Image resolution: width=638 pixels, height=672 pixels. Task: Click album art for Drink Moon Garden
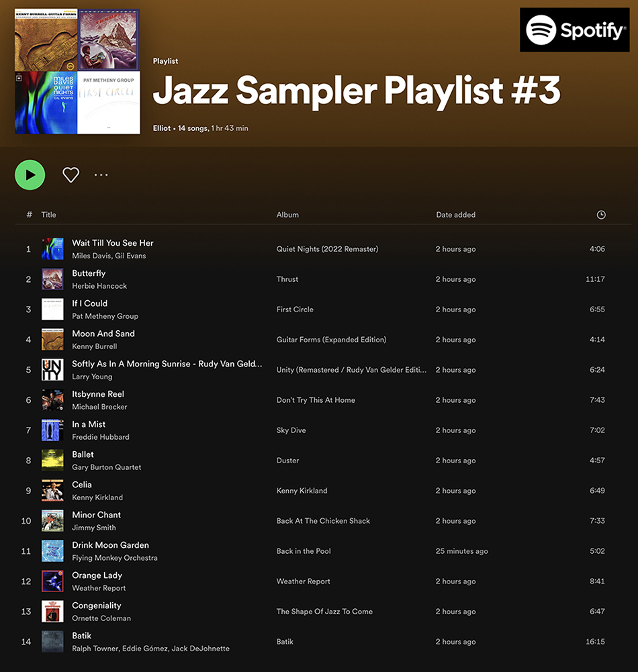(52, 551)
